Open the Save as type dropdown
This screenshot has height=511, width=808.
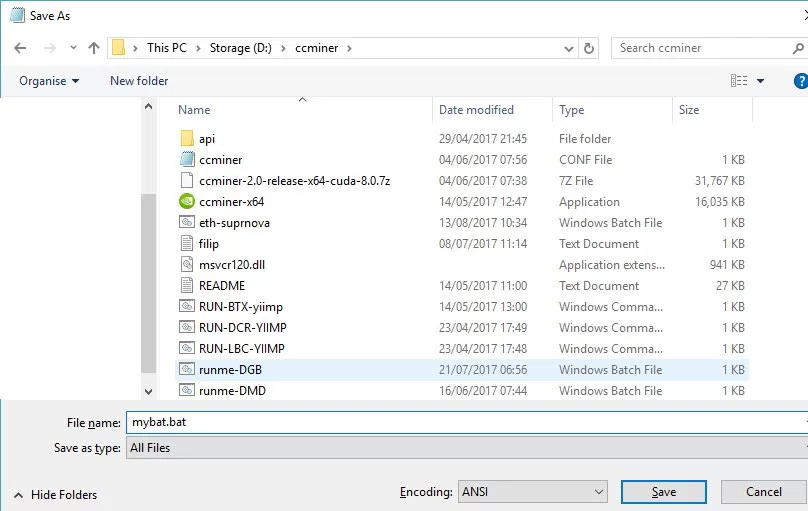[x=466, y=448]
